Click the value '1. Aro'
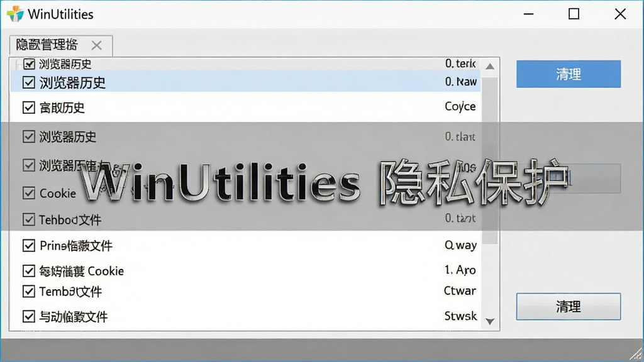This screenshot has width=644, height=362. coord(460,270)
